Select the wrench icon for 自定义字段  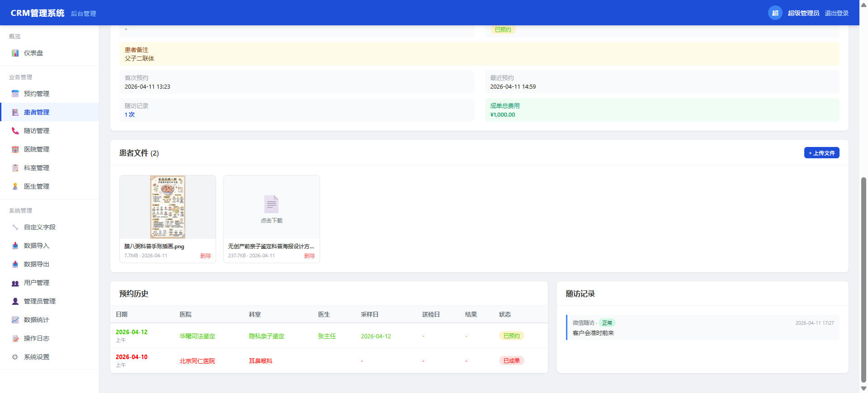15,227
